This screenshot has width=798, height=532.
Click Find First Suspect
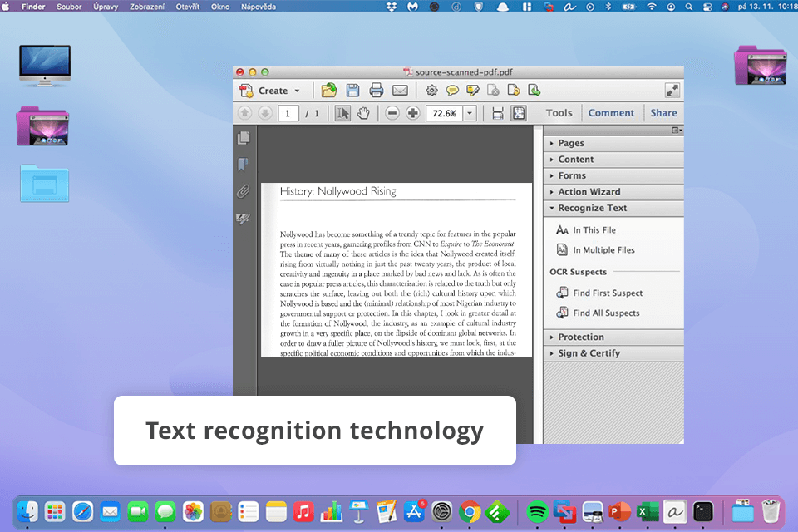(x=607, y=293)
